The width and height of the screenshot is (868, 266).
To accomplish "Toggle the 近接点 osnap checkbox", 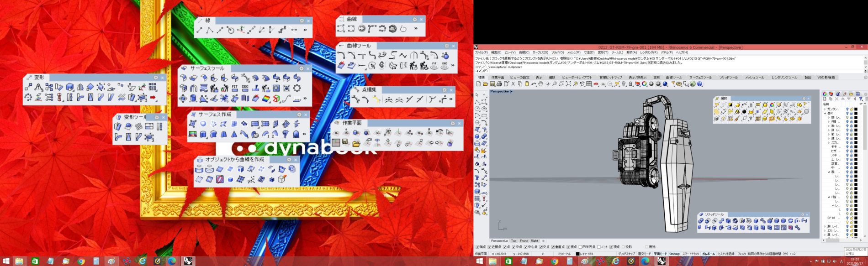I will (489, 247).
